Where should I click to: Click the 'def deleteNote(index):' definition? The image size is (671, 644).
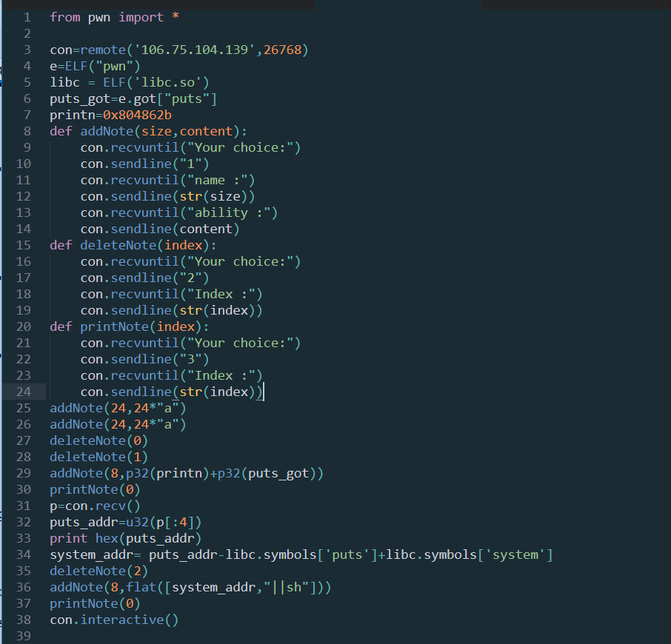click(133, 246)
